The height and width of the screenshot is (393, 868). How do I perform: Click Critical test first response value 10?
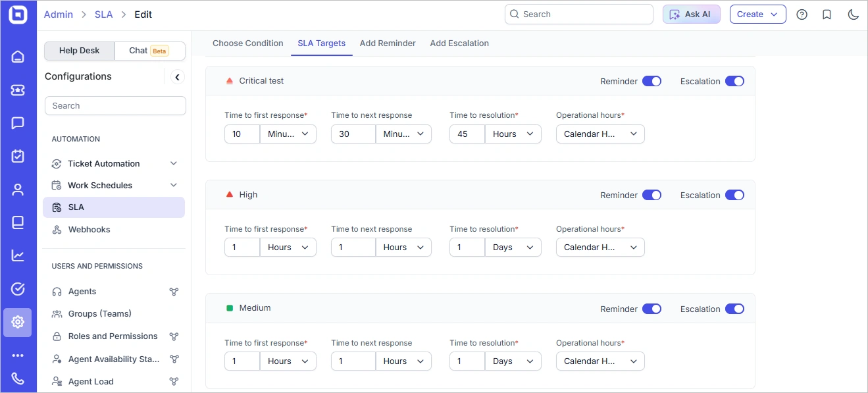click(242, 134)
